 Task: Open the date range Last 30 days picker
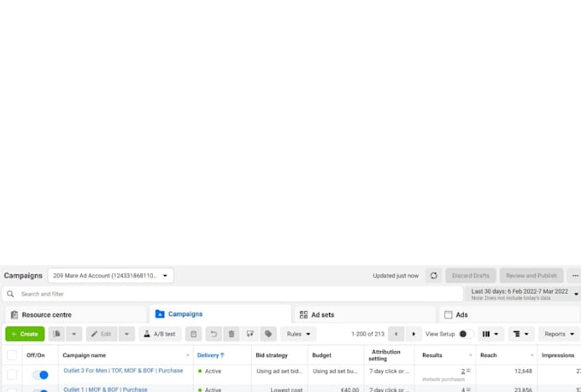525,294
